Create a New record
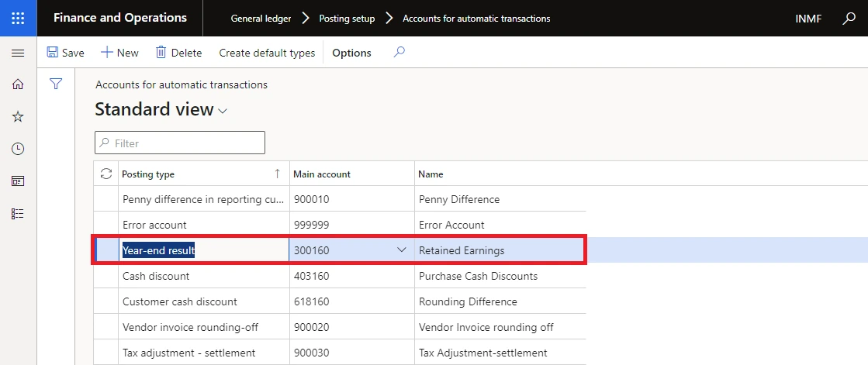This screenshot has width=868, height=365. click(x=119, y=53)
